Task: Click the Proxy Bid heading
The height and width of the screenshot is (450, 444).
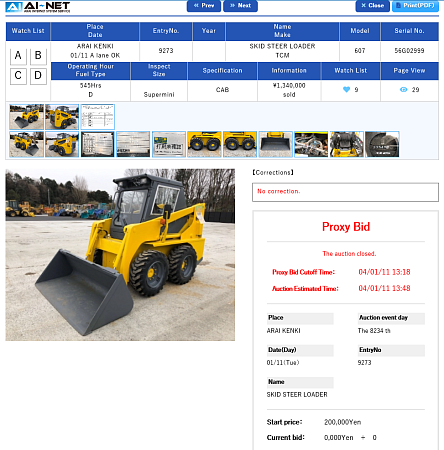Action: (346, 227)
